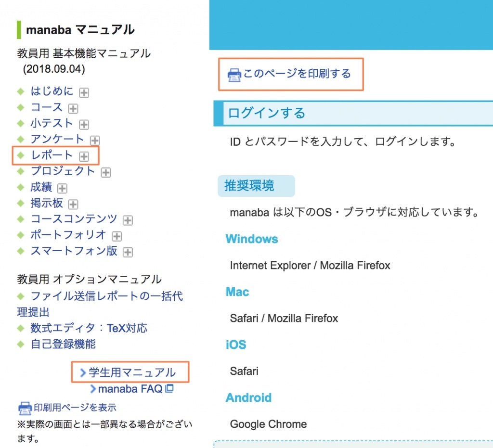493x448 pixels.
Task: Expand the スマートフォン版 section plus icon
Action: (128, 252)
